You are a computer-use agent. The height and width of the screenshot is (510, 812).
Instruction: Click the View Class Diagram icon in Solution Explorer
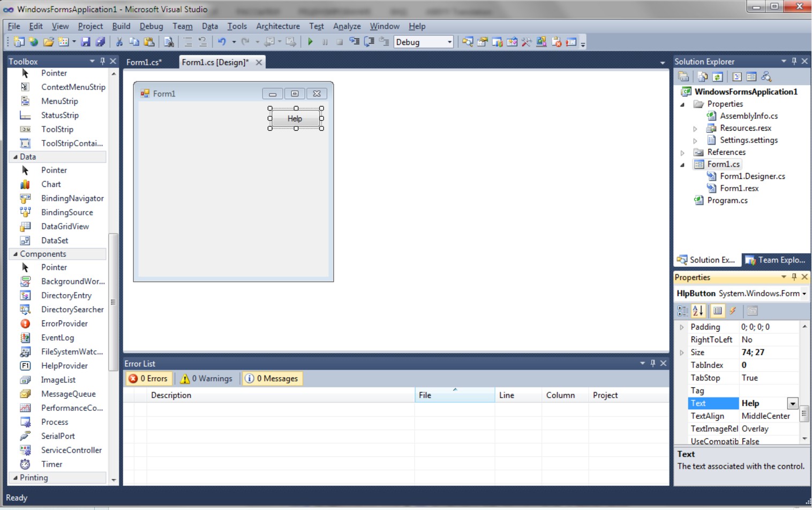click(766, 77)
